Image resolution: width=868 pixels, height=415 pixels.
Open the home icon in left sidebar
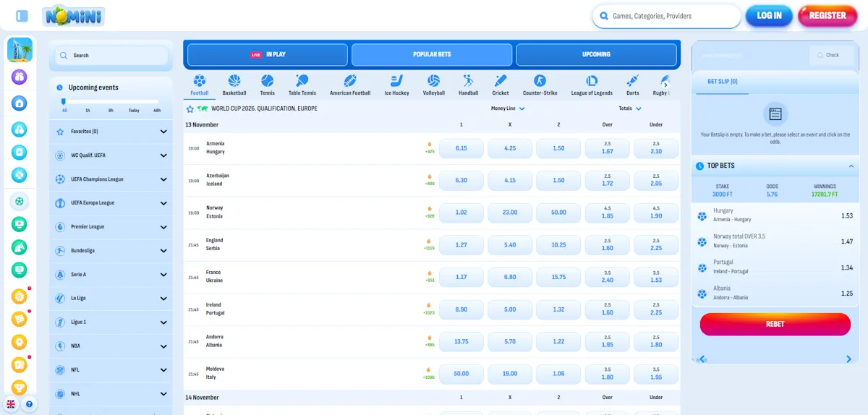click(x=20, y=103)
